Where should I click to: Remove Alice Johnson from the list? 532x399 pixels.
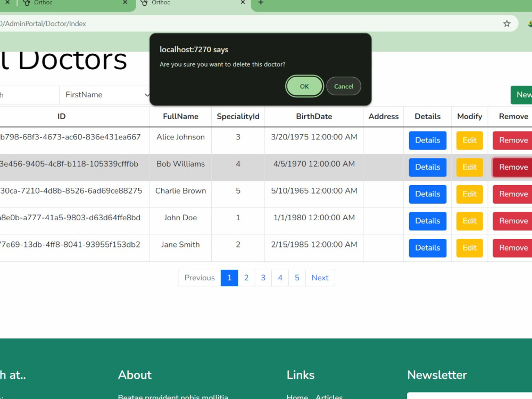click(x=513, y=140)
